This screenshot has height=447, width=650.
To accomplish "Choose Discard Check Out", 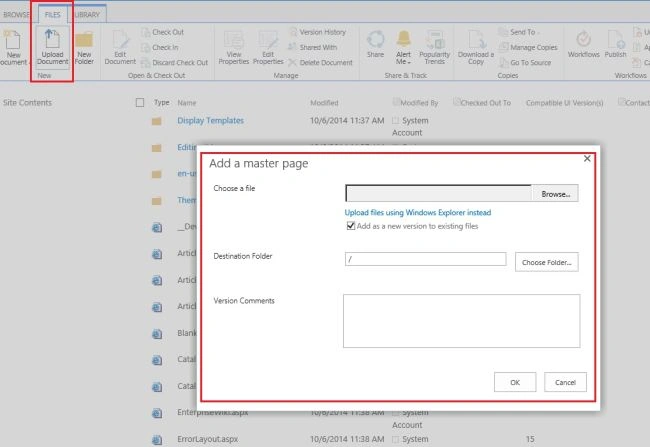I will [175, 63].
